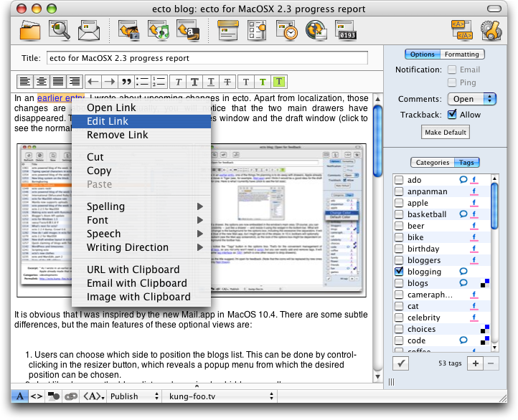Click the Make Default button
This screenshot has width=518, height=420.
tap(446, 133)
